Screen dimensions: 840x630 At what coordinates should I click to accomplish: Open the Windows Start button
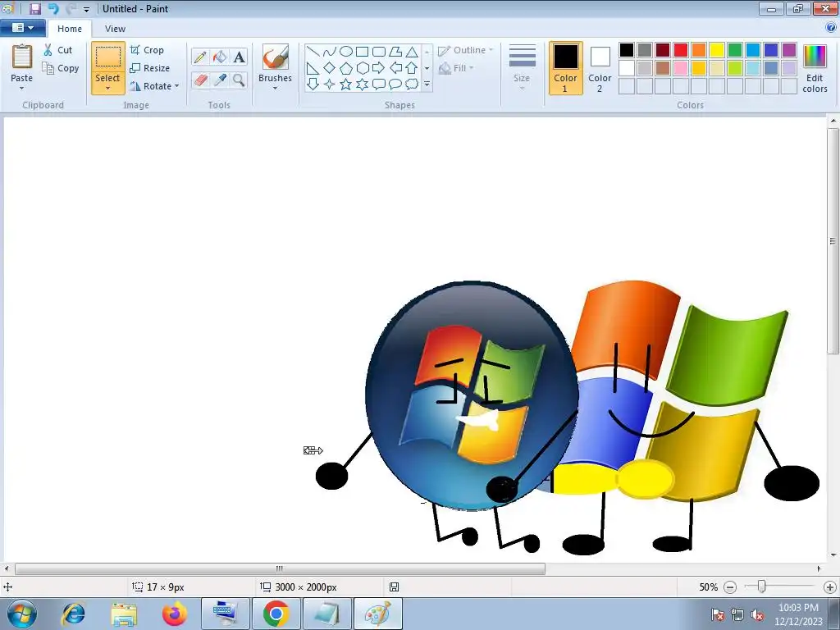[x=21, y=614]
